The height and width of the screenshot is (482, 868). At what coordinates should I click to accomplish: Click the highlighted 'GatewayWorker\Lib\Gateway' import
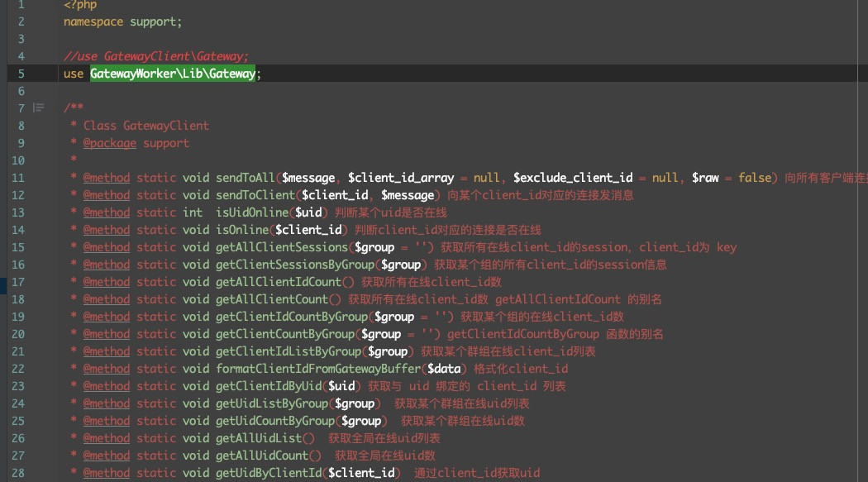point(173,74)
